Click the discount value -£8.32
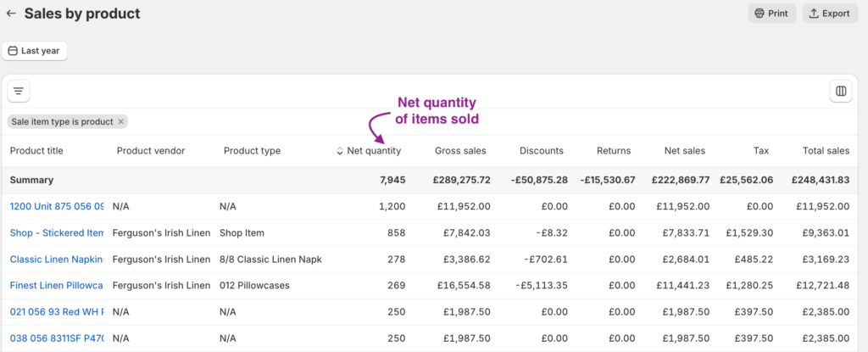The image size is (868, 352). [551, 232]
